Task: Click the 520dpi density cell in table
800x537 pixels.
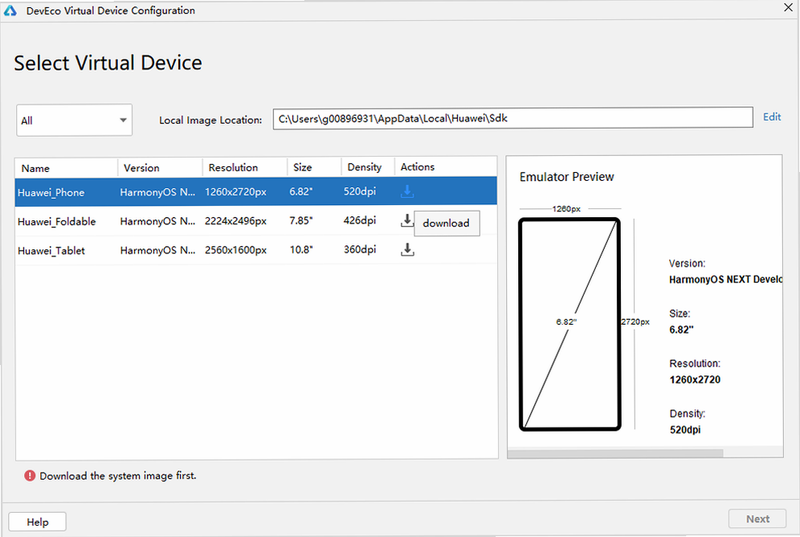Action: point(360,191)
